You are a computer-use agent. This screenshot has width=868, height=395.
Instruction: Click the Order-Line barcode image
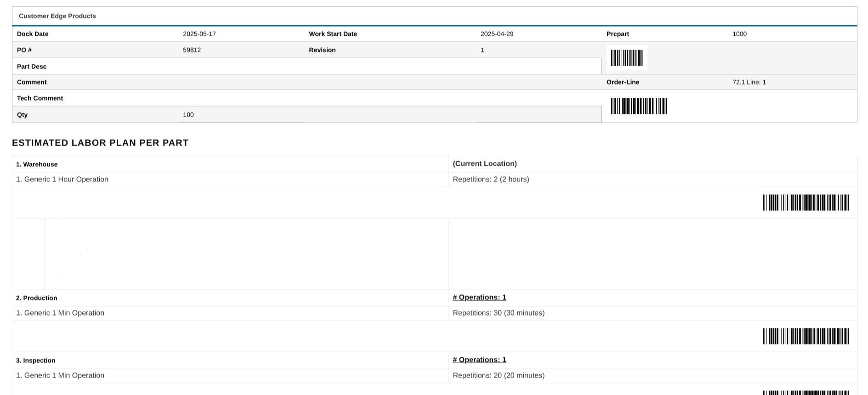pos(639,106)
